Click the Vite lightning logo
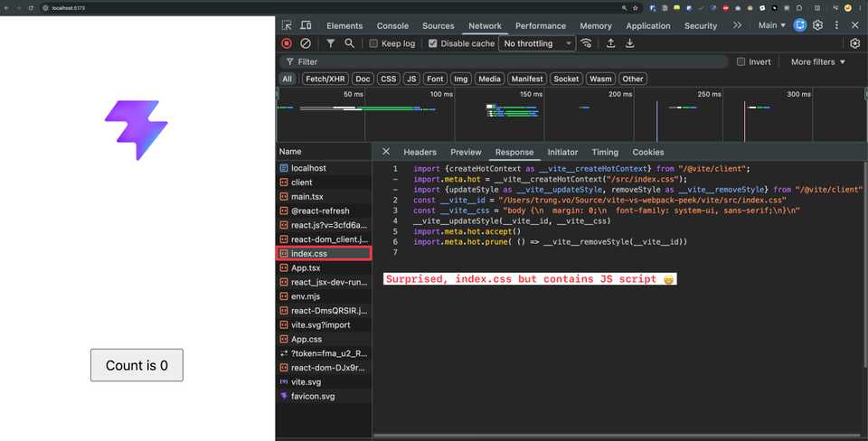The width and height of the screenshot is (868, 441). [137, 130]
